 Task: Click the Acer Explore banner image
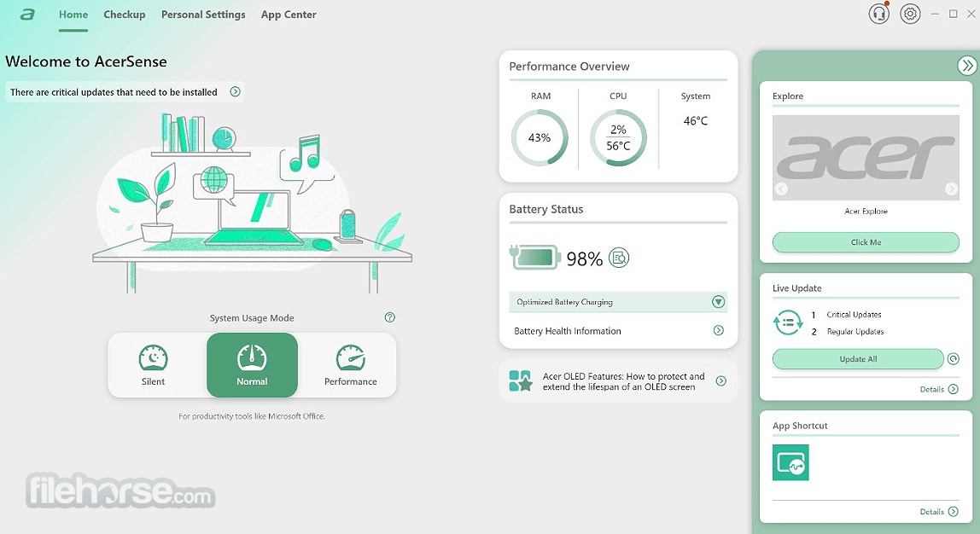tap(866, 158)
